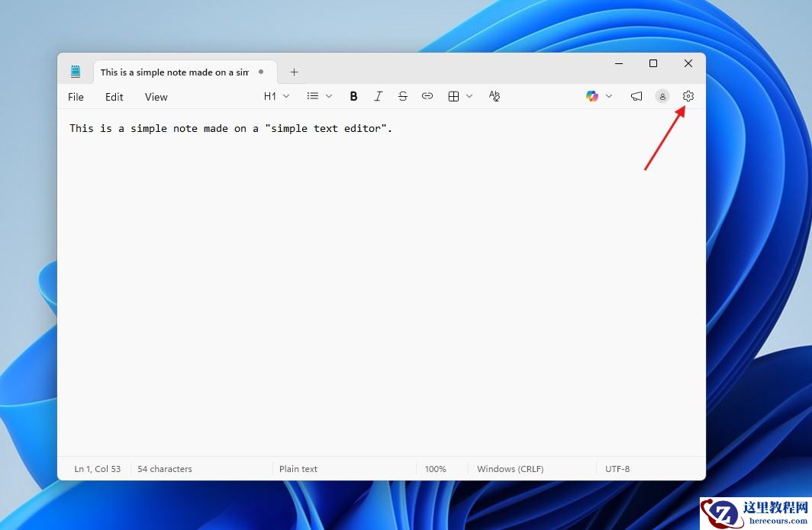Viewport: 812px width, 530px height.
Task: Expand the Copilot options menu
Action: tap(609, 96)
